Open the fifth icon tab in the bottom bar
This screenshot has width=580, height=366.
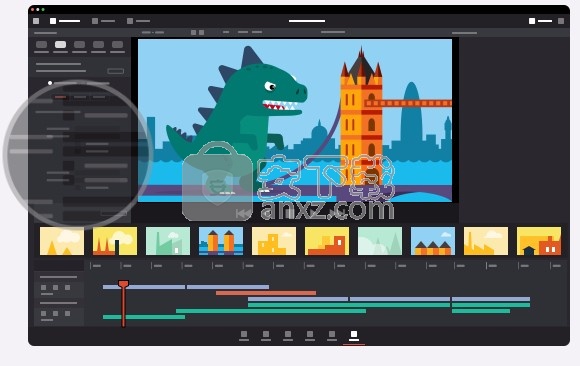click(332, 335)
